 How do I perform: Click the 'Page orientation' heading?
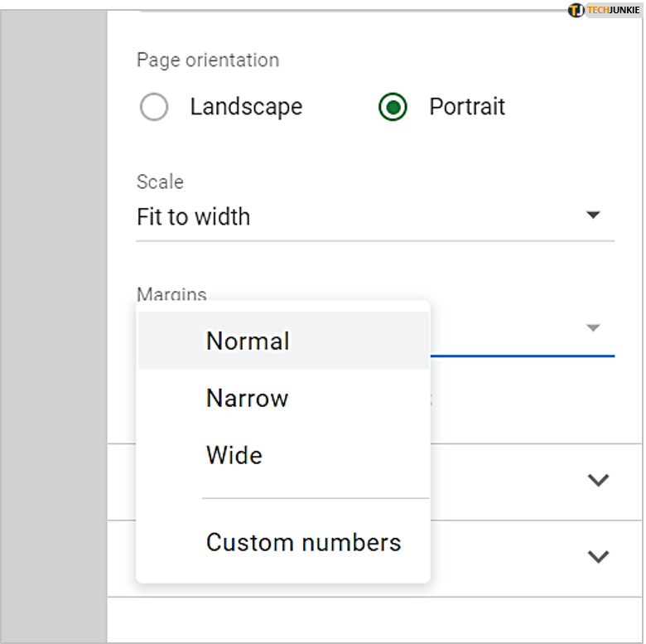[x=208, y=60]
